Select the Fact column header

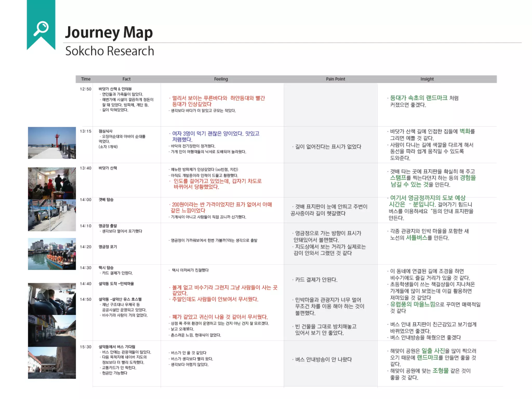[127, 79]
